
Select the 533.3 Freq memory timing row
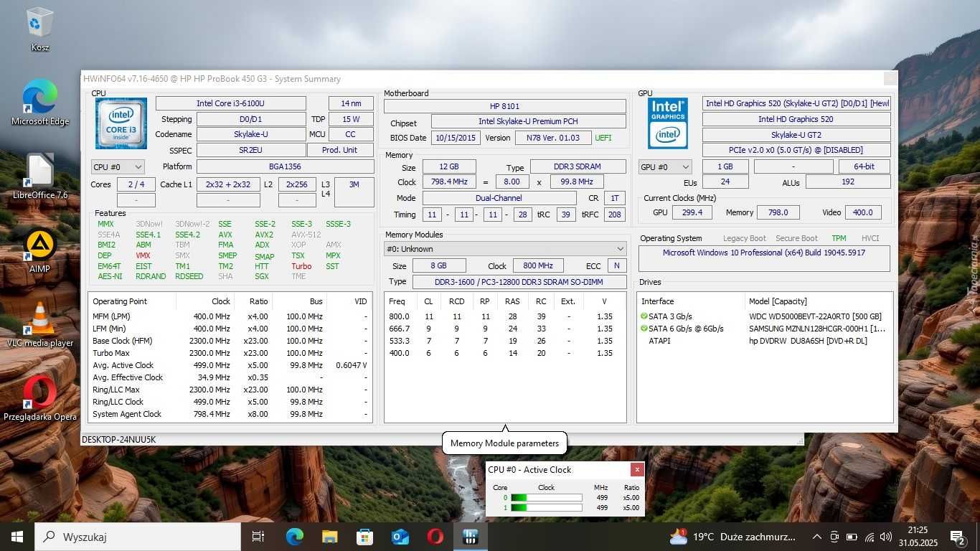point(505,341)
